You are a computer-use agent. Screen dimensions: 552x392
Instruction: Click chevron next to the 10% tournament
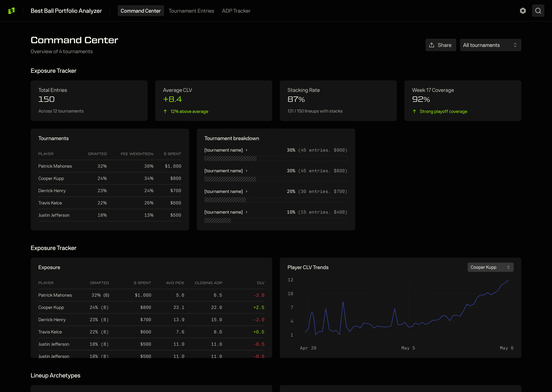pyautogui.click(x=246, y=212)
